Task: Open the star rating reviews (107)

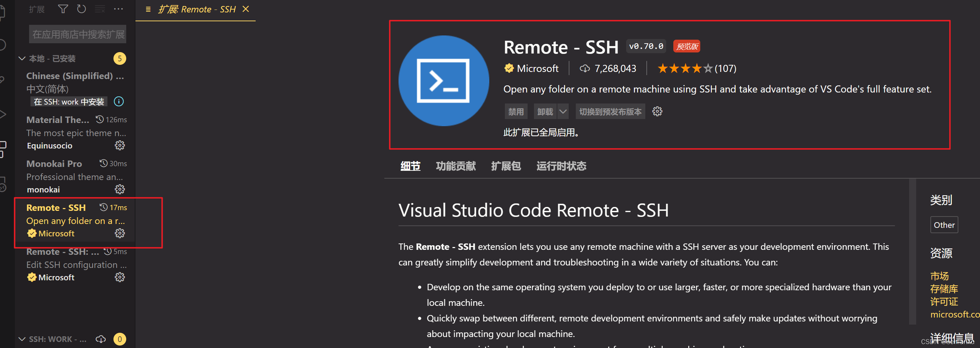Action: [697, 68]
